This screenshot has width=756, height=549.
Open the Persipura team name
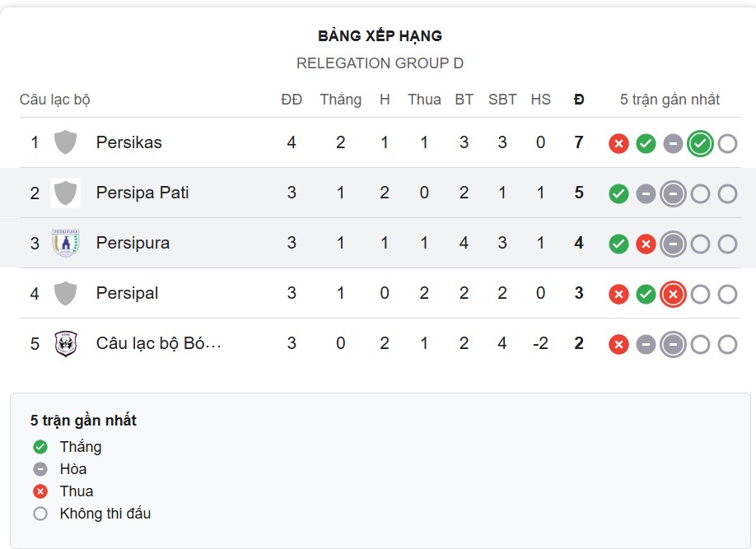135,243
